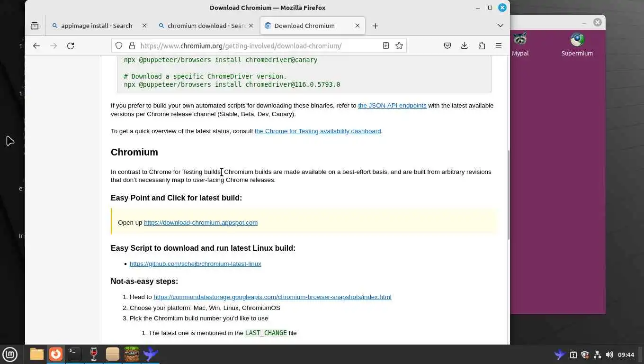Open the clipboard notification tray icon
The width and height of the screenshot is (644, 364).
[573, 355]
